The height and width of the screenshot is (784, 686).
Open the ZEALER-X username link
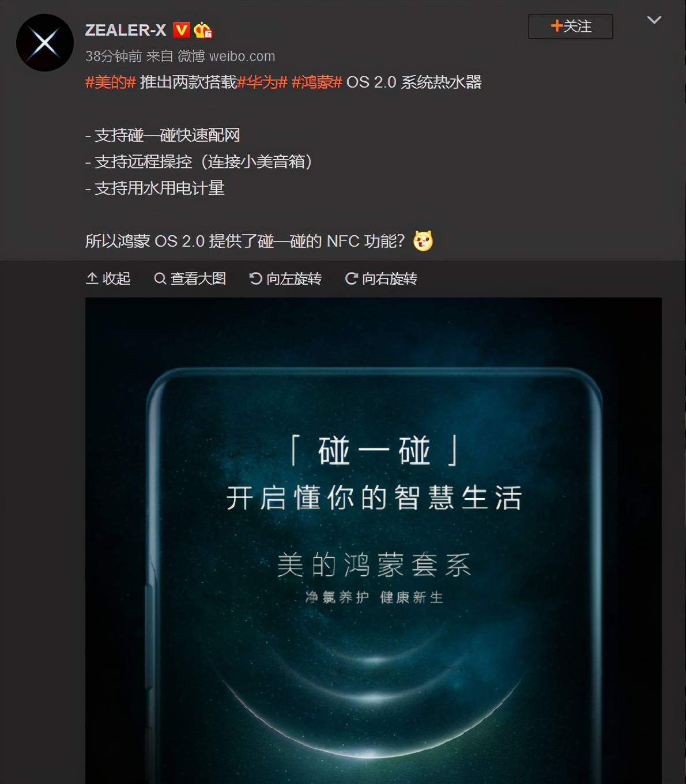126,30
